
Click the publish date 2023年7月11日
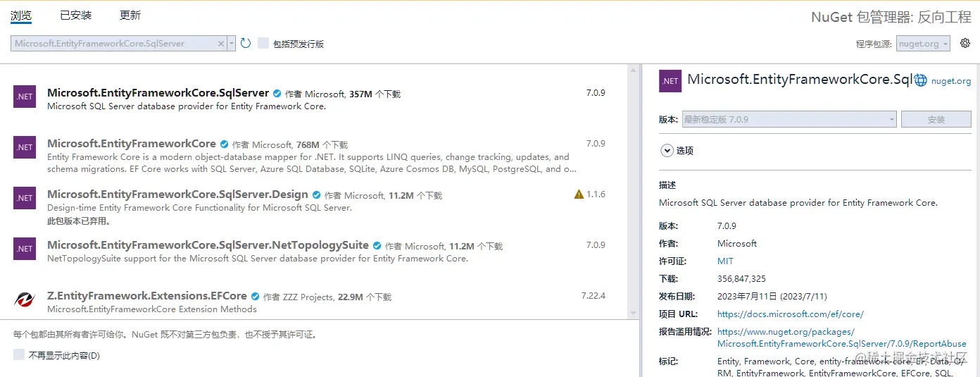(x=772, y=296)
